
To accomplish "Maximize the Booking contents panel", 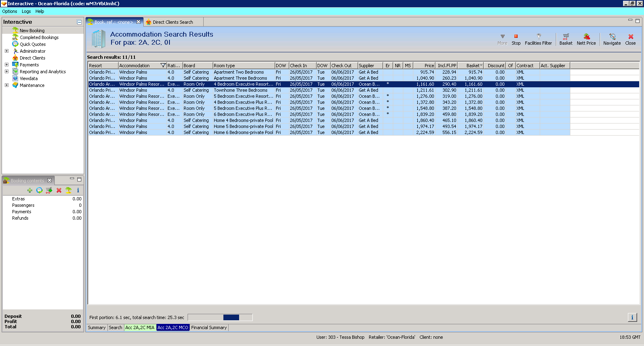I will [79, 179].
